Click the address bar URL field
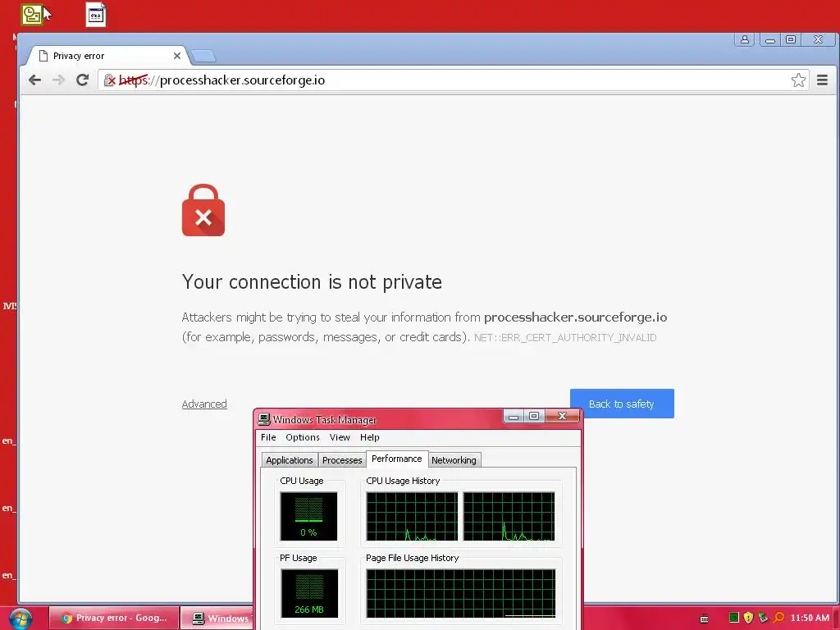The image size is (840, 630). (453, 80)
